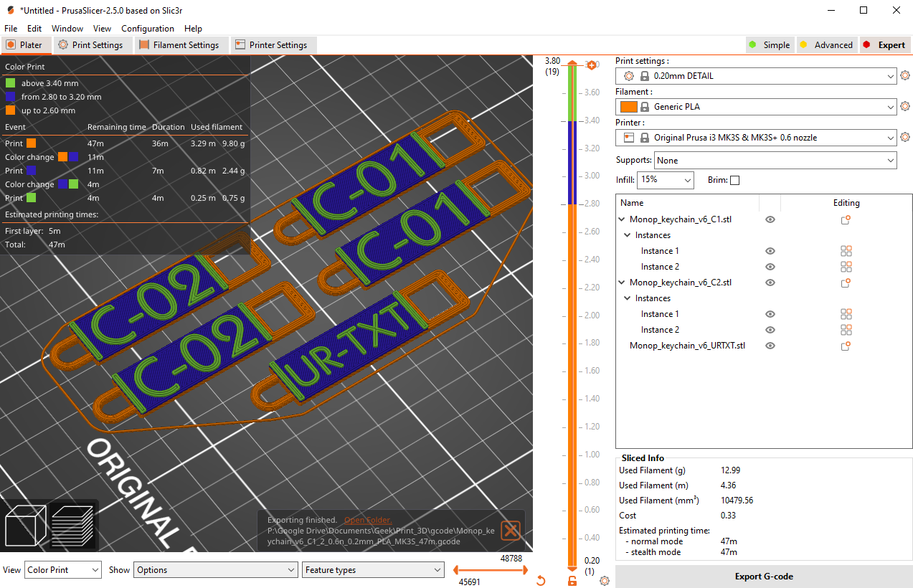
Task: Click the slider reset undo arrow icon
Action: point(541,581)
